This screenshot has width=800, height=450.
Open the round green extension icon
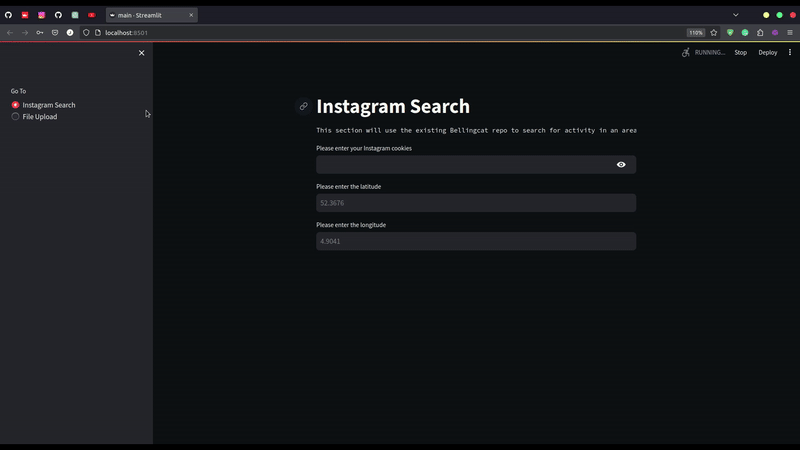745,33
